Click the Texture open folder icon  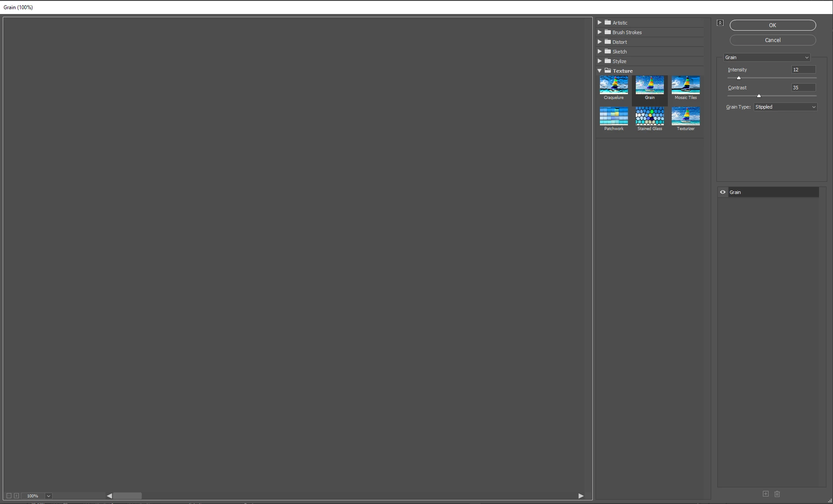(x=608, y=70)
